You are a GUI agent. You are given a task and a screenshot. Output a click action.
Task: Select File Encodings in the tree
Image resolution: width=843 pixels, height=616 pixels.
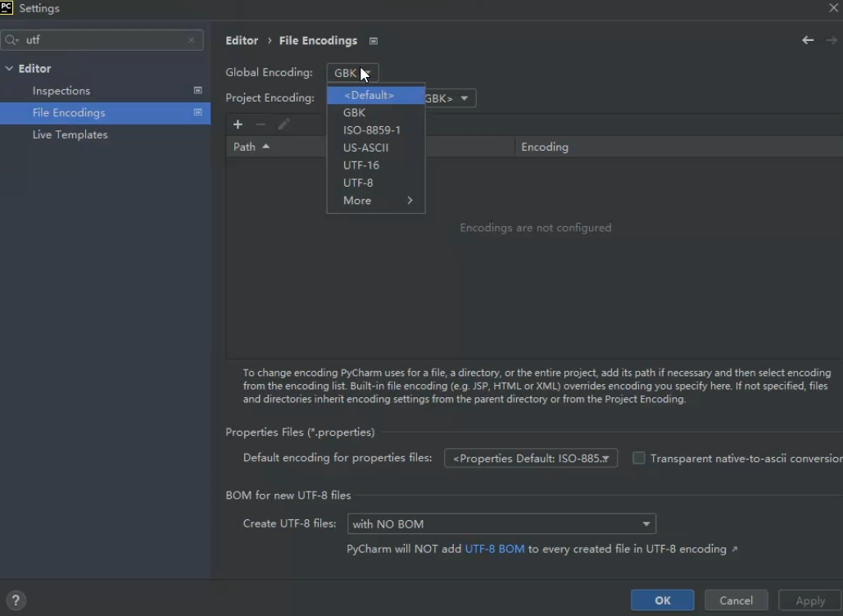tap(106, 112)
